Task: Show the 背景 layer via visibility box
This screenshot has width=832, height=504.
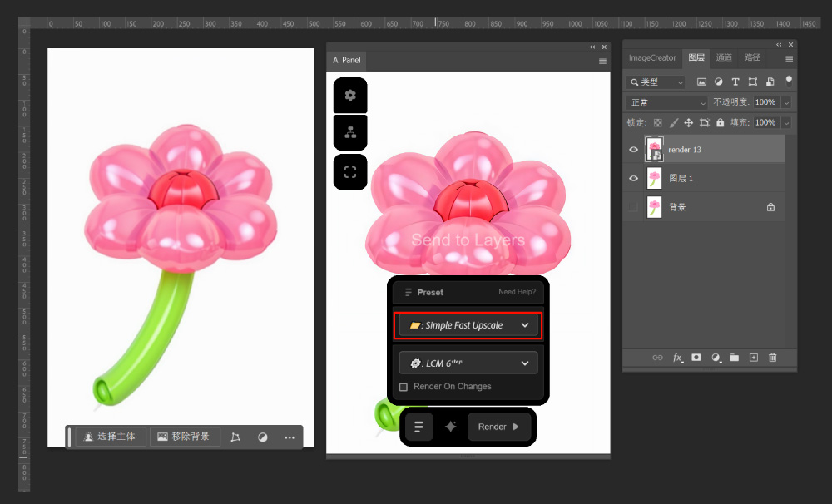Action: pyautogui.click(x=634, y=207)
